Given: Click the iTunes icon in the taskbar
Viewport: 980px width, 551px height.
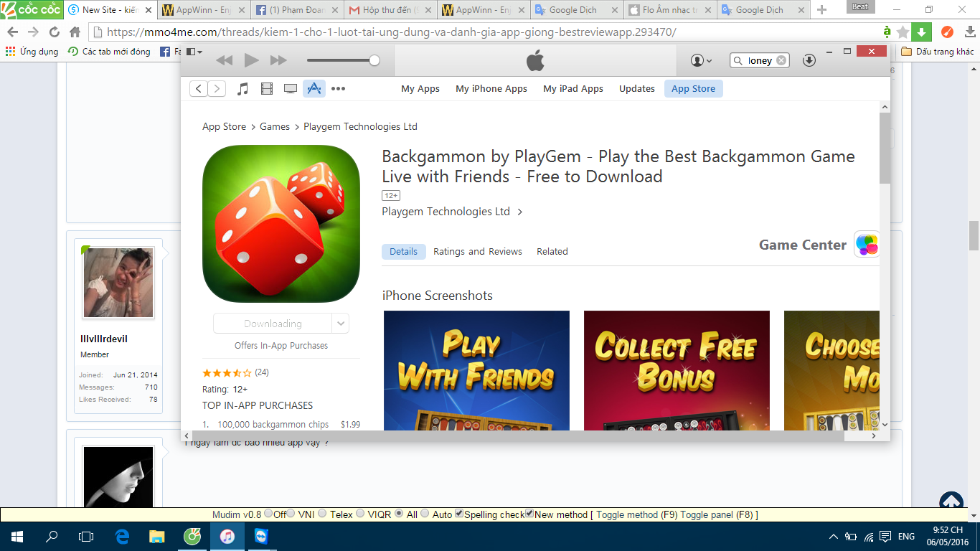Looking at the screenshot, I should pos(227,537).
